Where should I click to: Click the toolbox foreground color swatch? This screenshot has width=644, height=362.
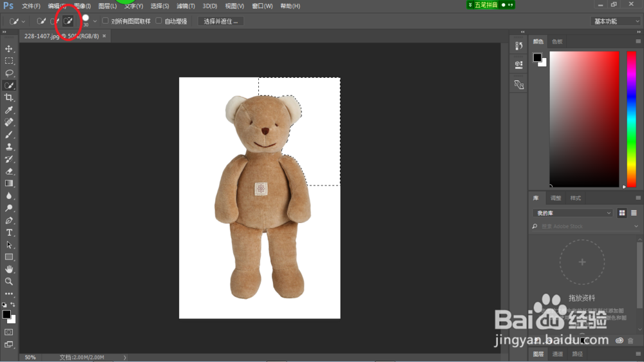[x=6, y=315]
